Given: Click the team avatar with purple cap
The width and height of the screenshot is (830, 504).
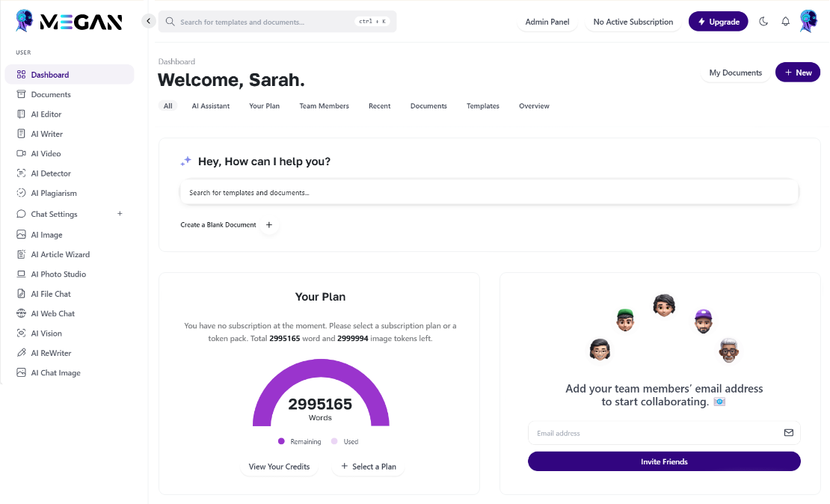Looking at the screenshot, I should click(x=704, y=322).
